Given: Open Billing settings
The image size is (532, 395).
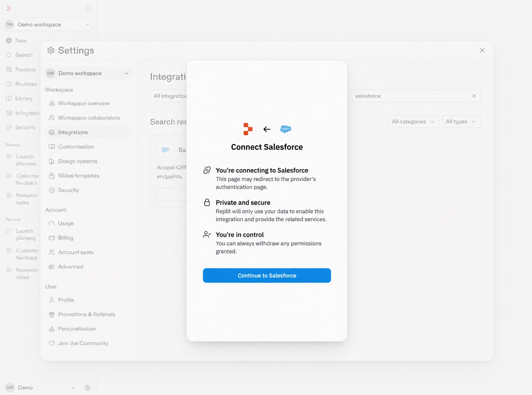Looking at the screenshot, I should pyautogui.click(x=88, y=238).
